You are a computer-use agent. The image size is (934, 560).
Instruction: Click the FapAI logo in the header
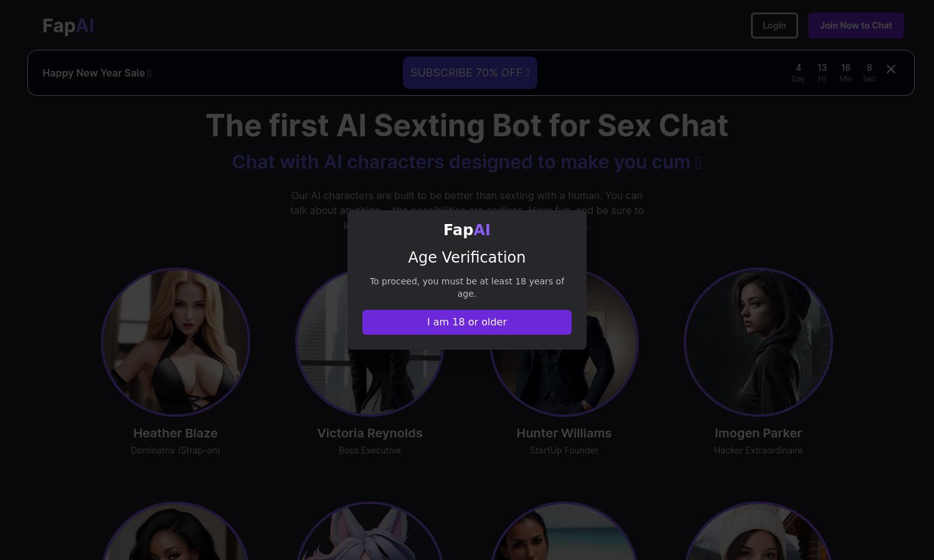click(x=68, y=26)
